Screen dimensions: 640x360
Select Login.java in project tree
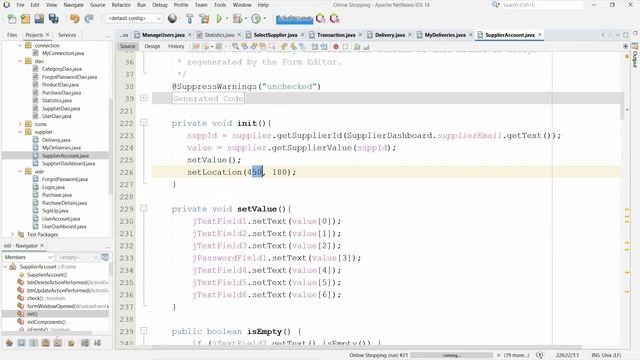[x=53, y=187]
